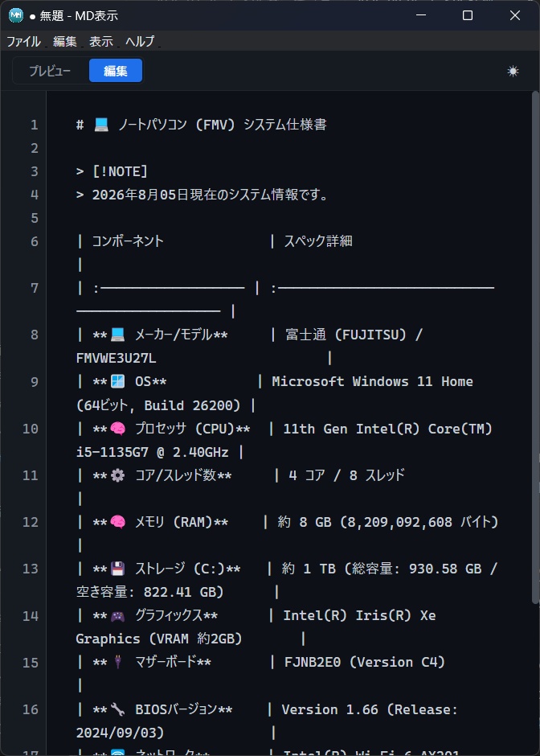
Task: Open the ヘルプ menu
Action: [140, 42]
